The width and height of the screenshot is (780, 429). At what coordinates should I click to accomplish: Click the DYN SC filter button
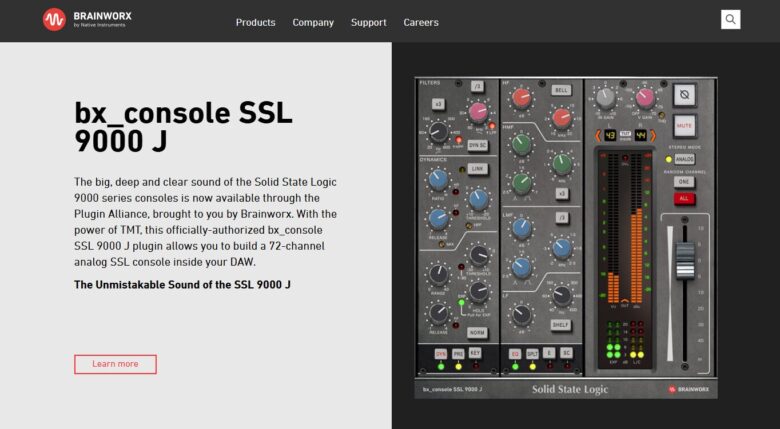click(x=477, y=144)
